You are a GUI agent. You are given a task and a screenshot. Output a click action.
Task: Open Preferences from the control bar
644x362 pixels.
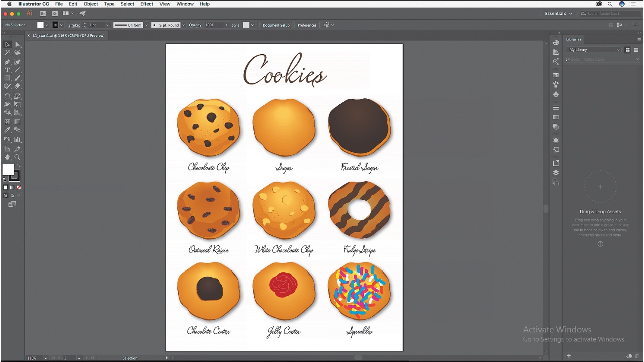click(307, 25)
